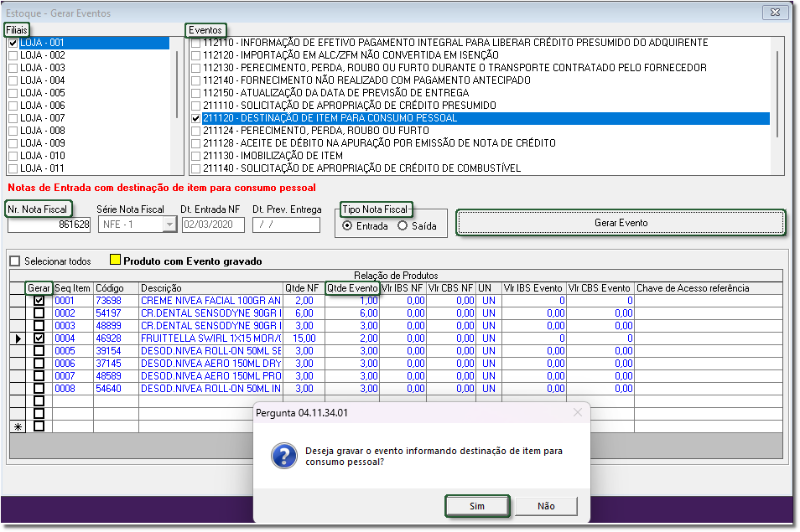Viewport: 800px width, 532px height.
Task: Select event 211128 Aceite de débito na apuração
Action: pyautogui.click(x=379, y=144)
